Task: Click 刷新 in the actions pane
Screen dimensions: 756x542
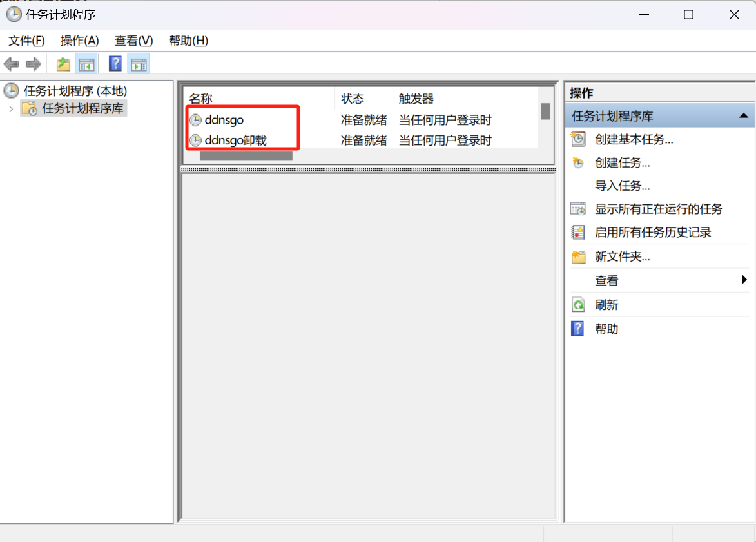Action: (x=606, y=305)
